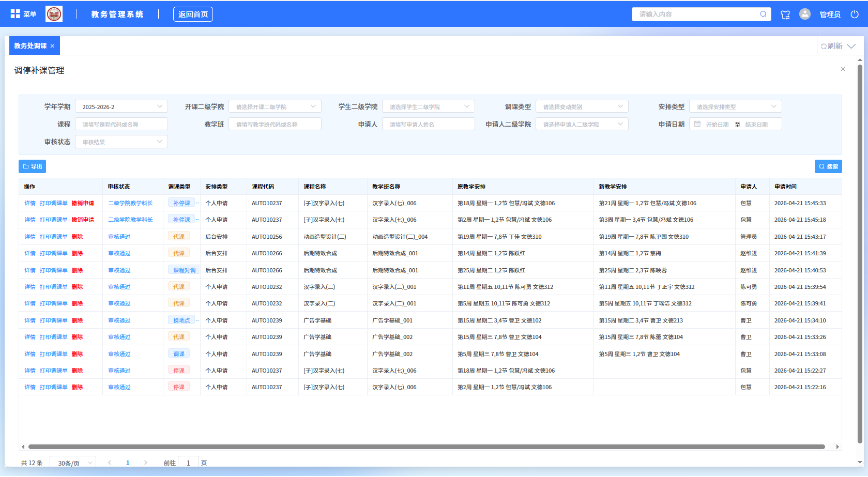
Task: Click the table's horizontal scrollbar
Action: pyautogui.click(x=427, y=447)
